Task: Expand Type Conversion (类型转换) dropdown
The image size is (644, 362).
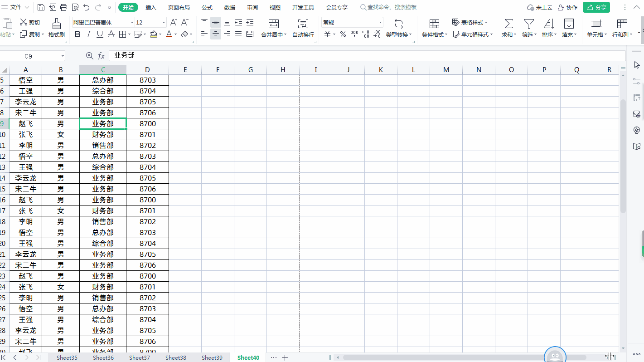Action: (x=411, y=35)
